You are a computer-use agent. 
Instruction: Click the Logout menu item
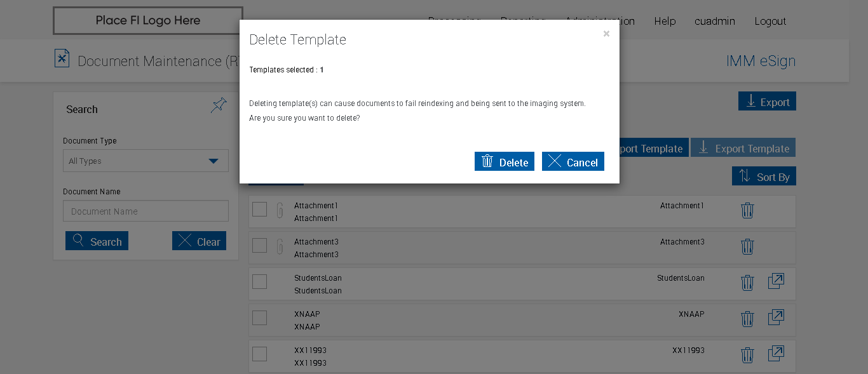pos(770,21)
